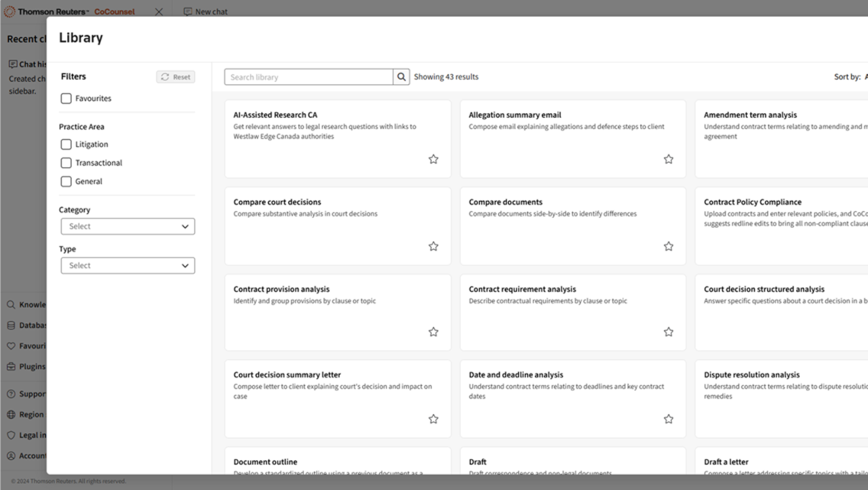868x490 pixels.
Task: Click the Search library input field
Action: (x=309, y=77)
